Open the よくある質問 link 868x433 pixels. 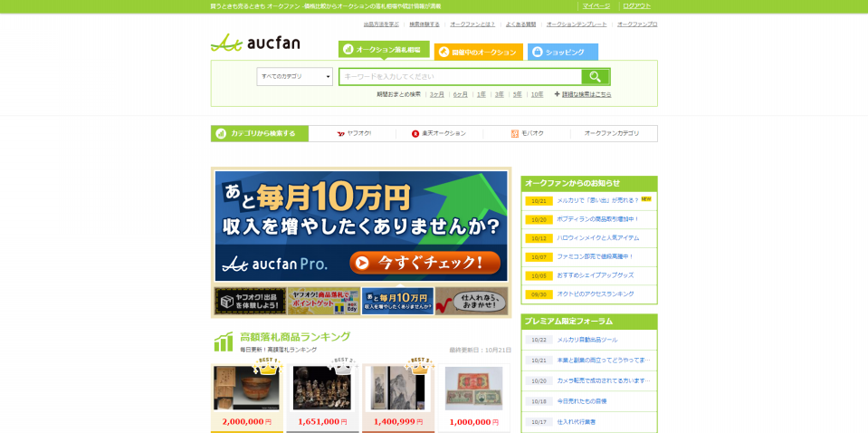[521, 24]
